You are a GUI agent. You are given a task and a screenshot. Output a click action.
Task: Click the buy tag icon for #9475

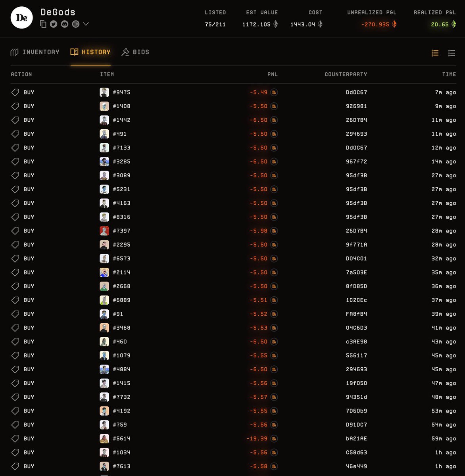pyautogui.click(x=15, y=92)
